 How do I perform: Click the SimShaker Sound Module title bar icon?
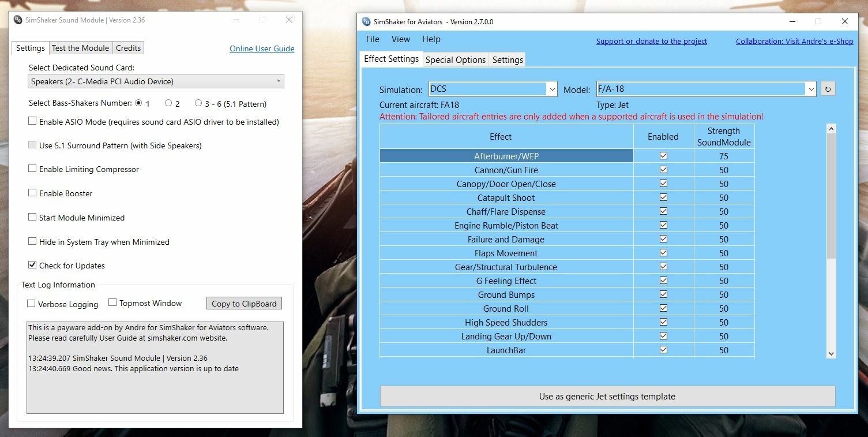click(x=17, y=20)
